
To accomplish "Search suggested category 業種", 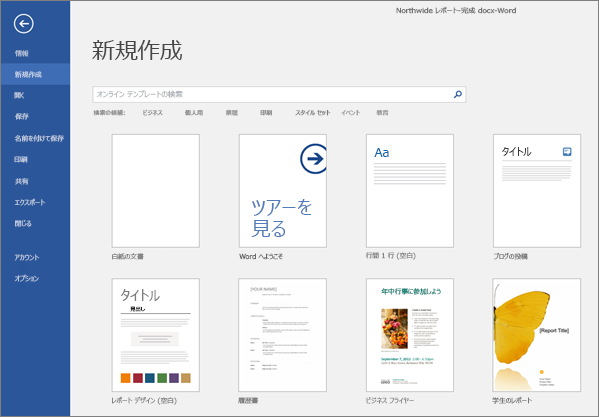I will point(232,113).
